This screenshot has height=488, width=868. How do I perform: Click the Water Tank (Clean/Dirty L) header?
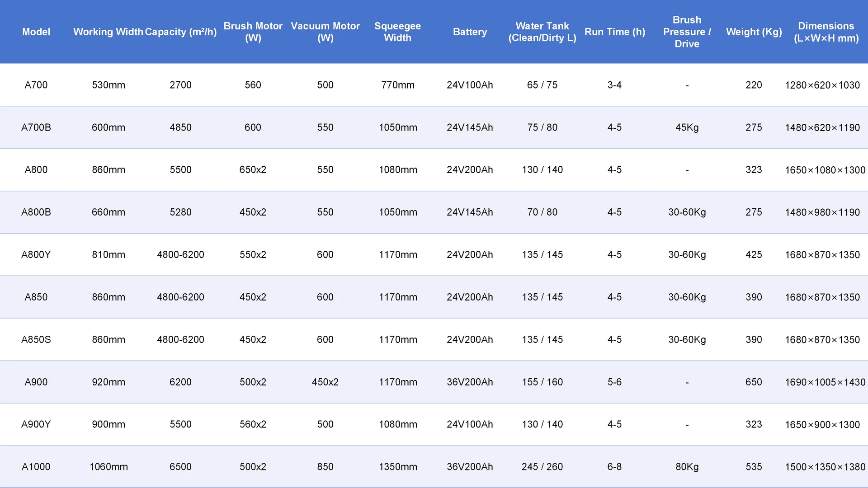[542, 32]
